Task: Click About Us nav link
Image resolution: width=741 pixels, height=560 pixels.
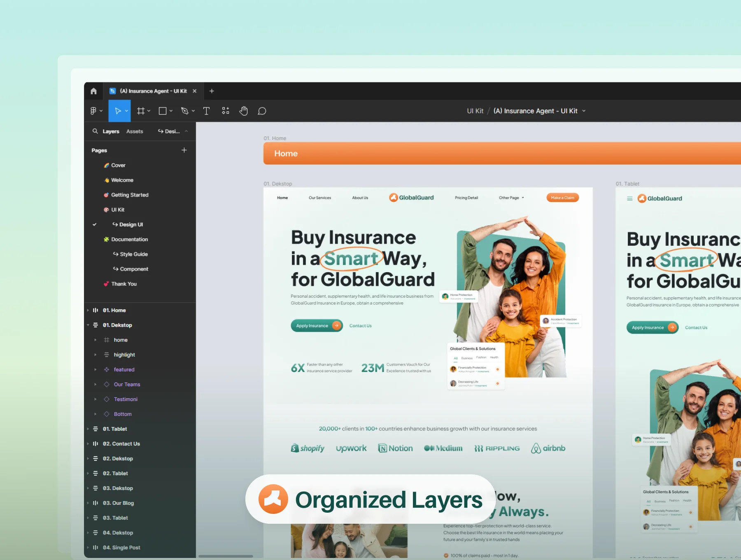Action: point(360,198)
